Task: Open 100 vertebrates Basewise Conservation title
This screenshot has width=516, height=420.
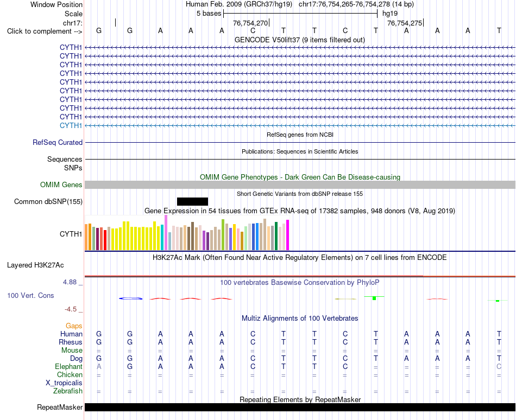Action: tap(300, 282)
